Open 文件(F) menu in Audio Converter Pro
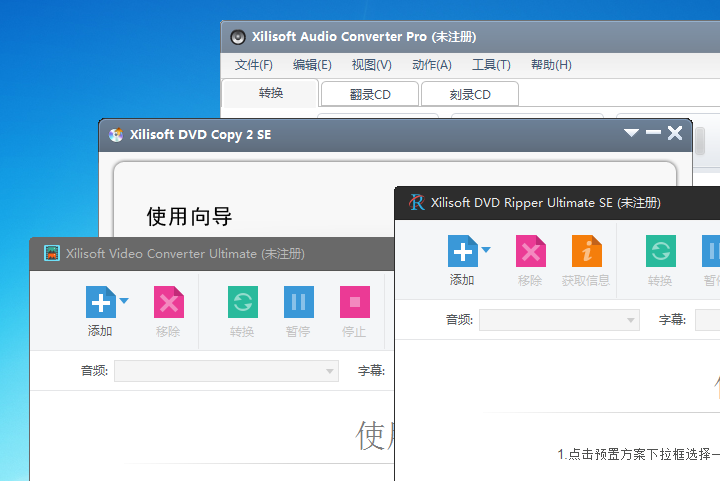Viewport: 720px width, 481px height. click(253, 65)
